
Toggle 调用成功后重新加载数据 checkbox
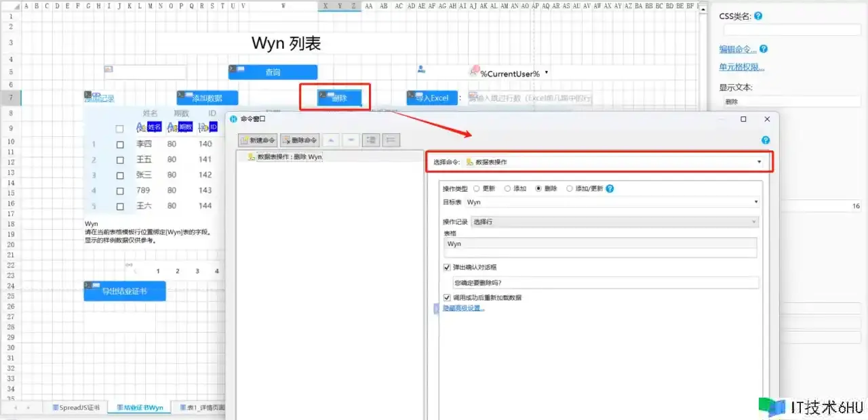(x=447, y=297)
